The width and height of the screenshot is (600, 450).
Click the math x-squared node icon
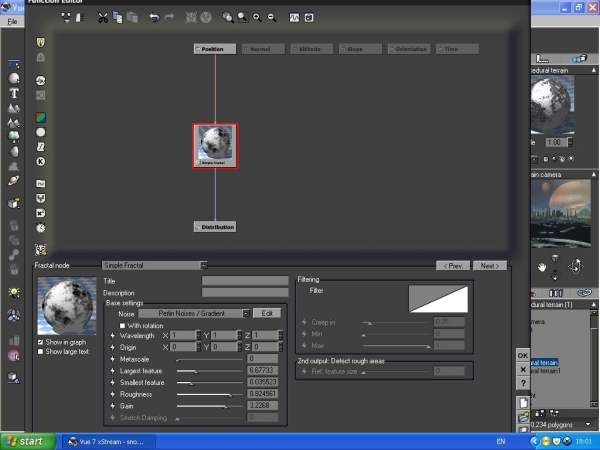[41, 213]
